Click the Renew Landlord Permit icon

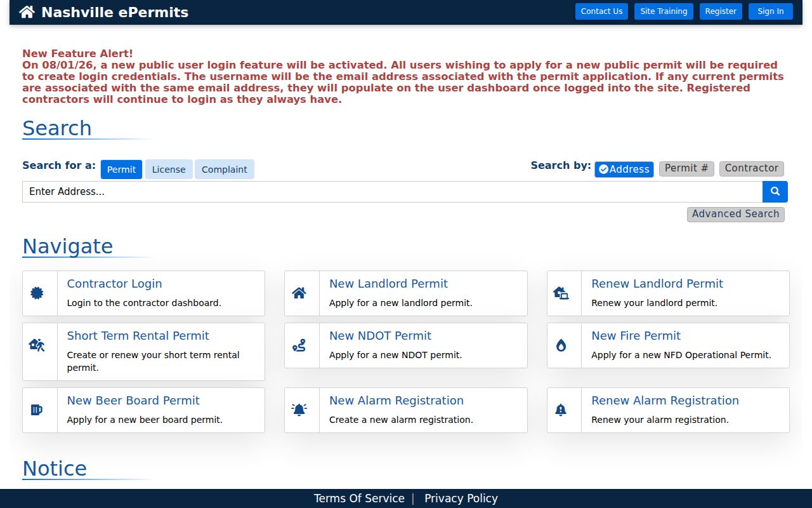click(561, 293)
